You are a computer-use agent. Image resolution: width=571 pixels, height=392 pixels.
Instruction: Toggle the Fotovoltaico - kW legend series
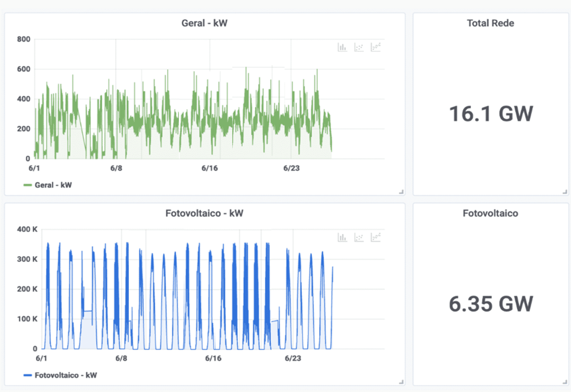(65, 375)
